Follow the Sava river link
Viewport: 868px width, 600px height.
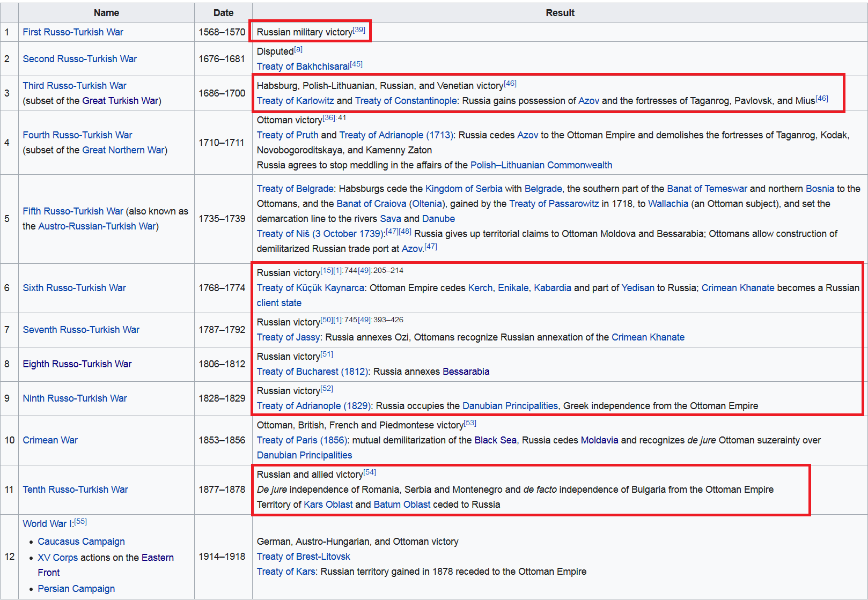[391, 219]
